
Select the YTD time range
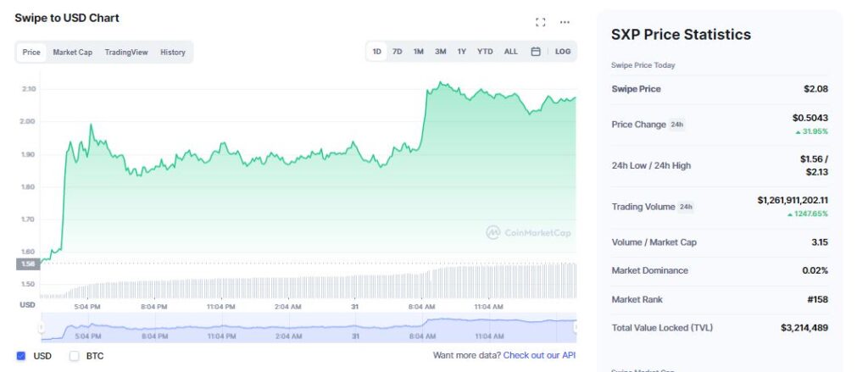[485, 52]
